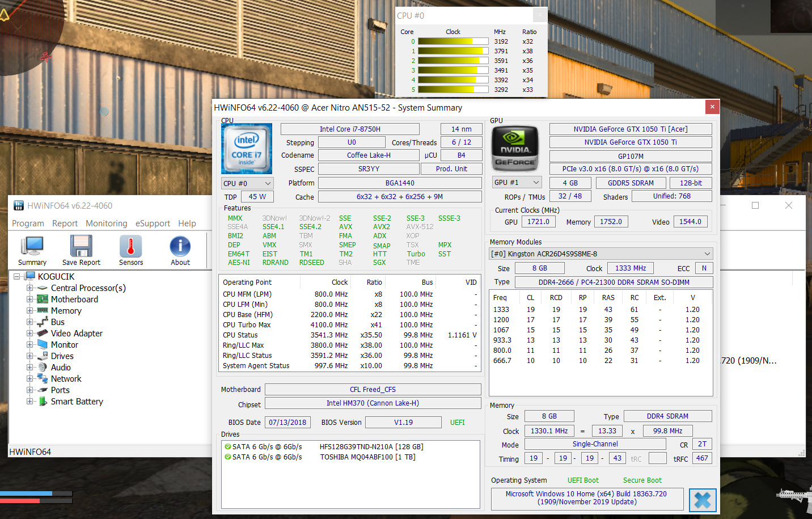Click the Smart Battery icon in the tree

click(x=43, y=401)
